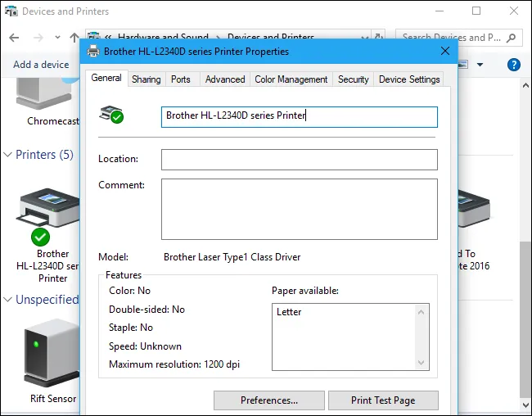532x416 pixels.
Task: Click the printer icon in the dialog title bar
Action: (92, 51)
